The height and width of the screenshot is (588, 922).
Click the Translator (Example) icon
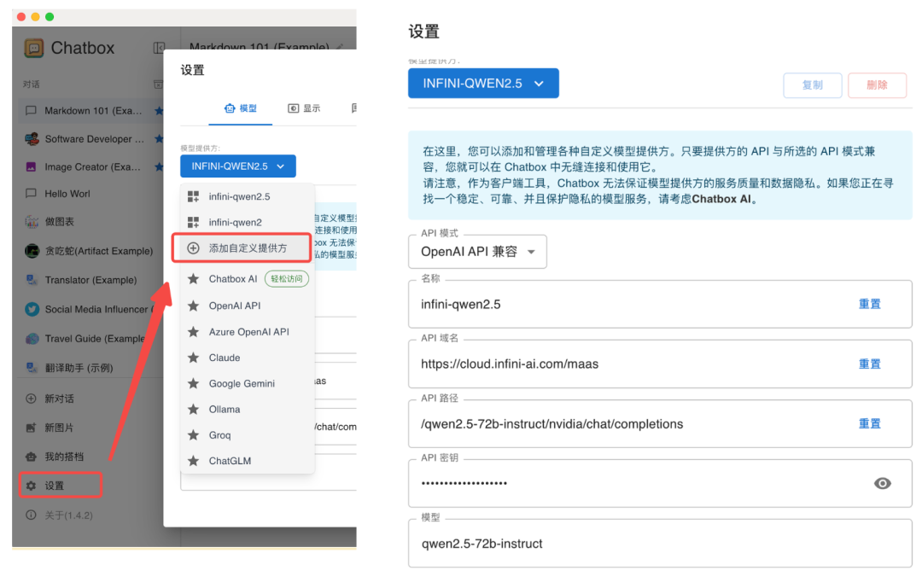[32, 280]
